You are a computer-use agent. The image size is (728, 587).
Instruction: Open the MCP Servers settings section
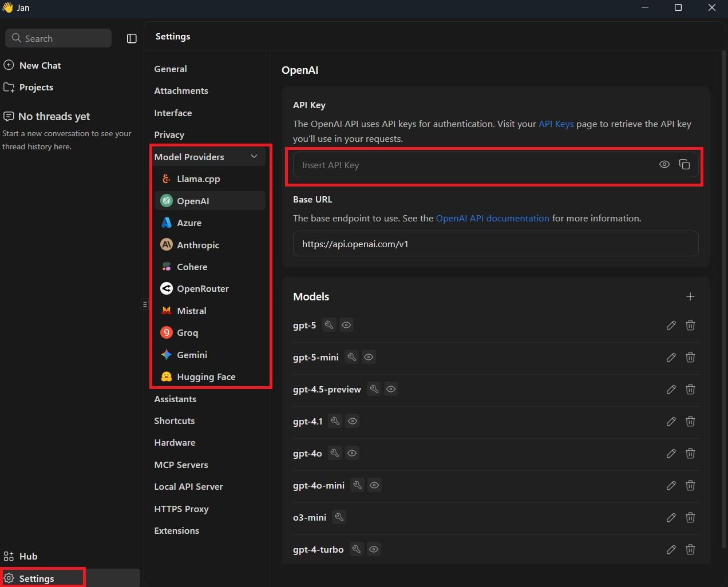181,465
